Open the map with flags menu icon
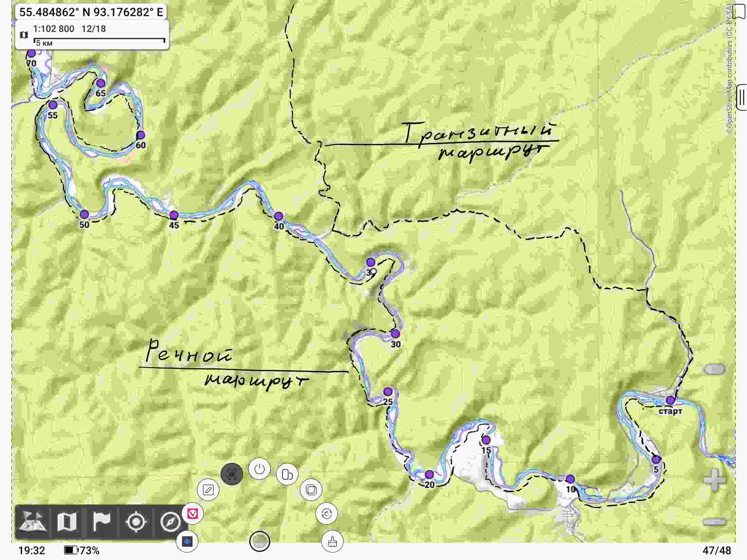Viewport: 747px width, 560px height. coord(32,521)
